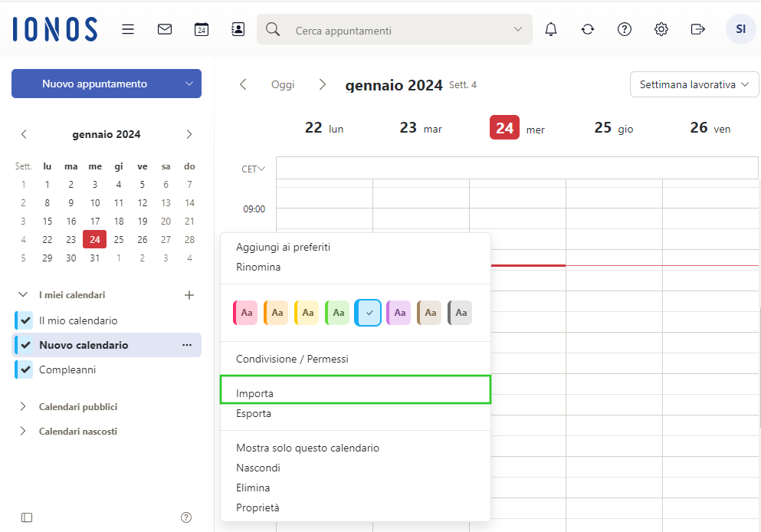Select January 15 in mini calendar
Viewport: 761px width, 532px height.
point(47,222)
